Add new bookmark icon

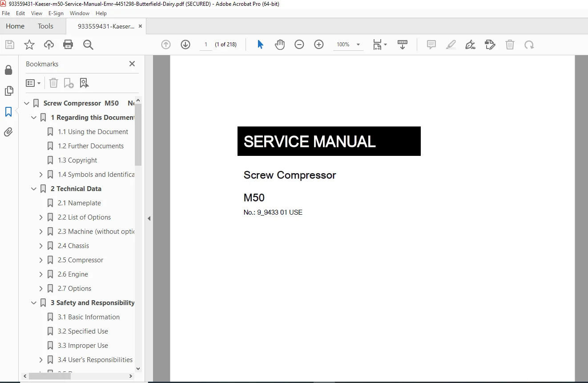point(69,83)
